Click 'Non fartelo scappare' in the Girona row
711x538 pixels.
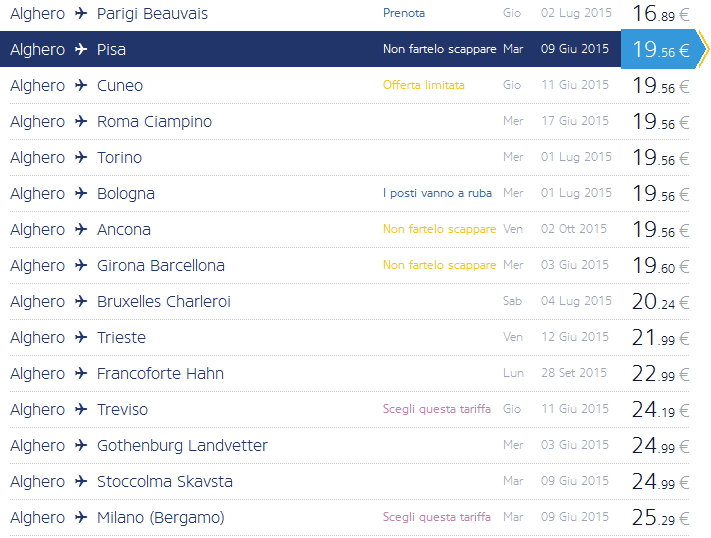[439, 265]
